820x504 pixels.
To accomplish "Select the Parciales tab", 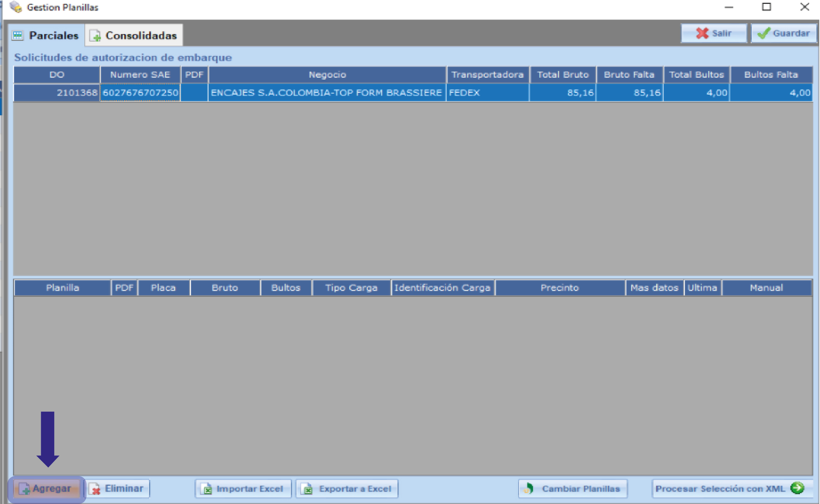I will [x=46, y=35].
